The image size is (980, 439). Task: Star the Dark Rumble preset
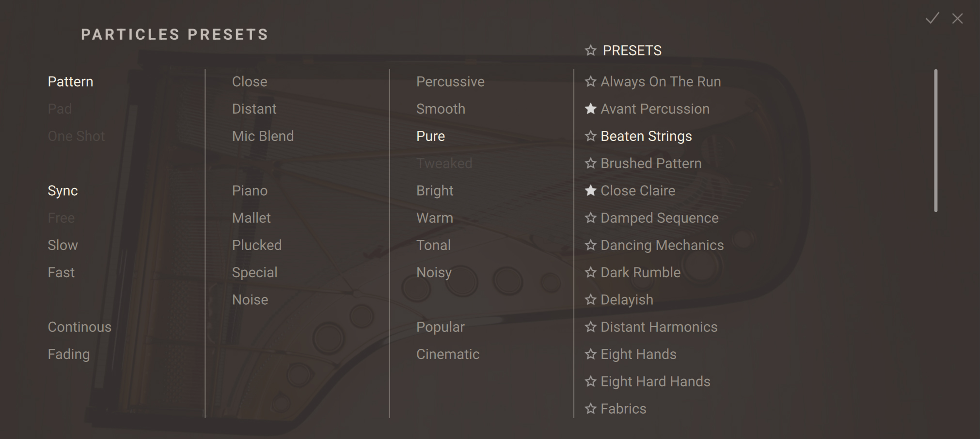(x=590, y=272)
